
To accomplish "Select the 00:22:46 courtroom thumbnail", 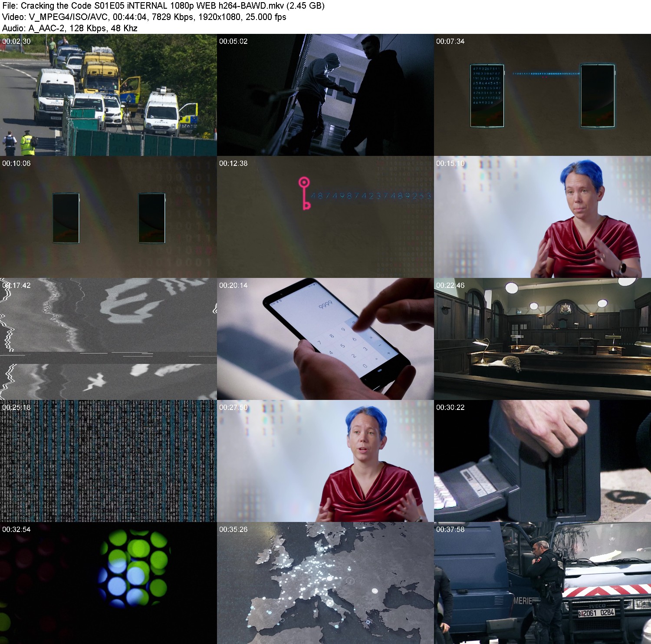I will (542, 339).
